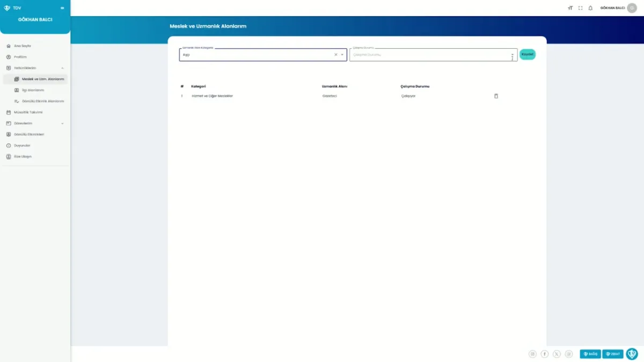Open the X (Twitter) social link
644x362 pixels.
coord(557,354)
